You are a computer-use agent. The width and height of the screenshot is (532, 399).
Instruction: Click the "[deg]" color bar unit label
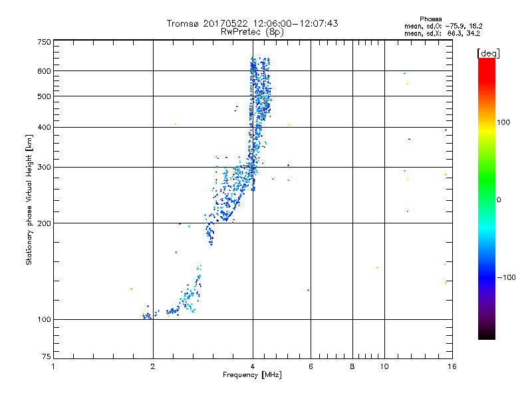click(488, 53)
